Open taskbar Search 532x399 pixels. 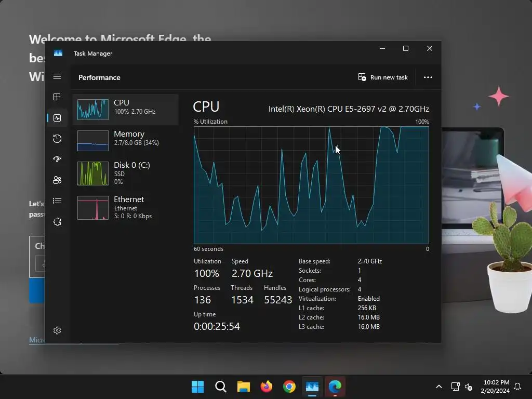[220, 387]
